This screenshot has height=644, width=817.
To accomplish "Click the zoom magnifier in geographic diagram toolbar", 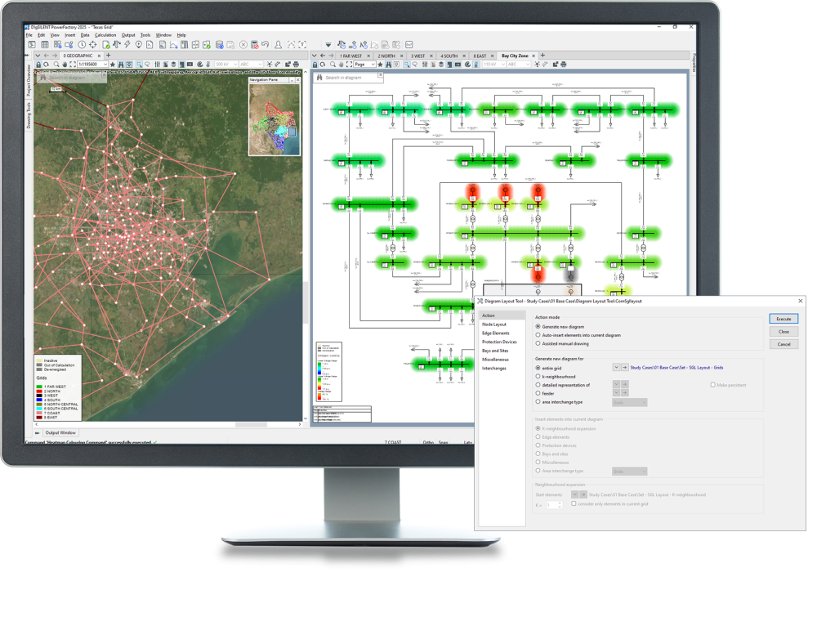I will [x=56, y=65].
